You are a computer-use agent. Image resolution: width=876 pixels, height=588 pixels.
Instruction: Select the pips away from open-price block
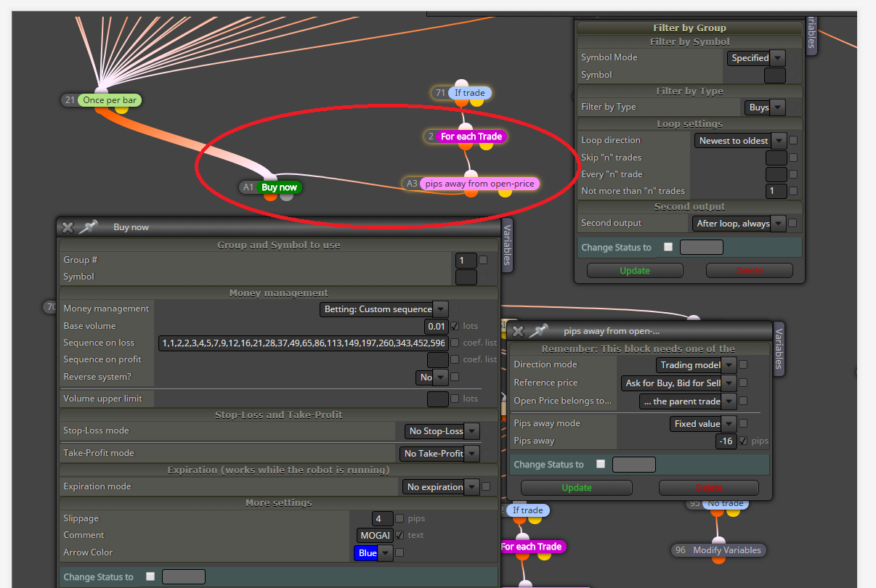[479, 184]
